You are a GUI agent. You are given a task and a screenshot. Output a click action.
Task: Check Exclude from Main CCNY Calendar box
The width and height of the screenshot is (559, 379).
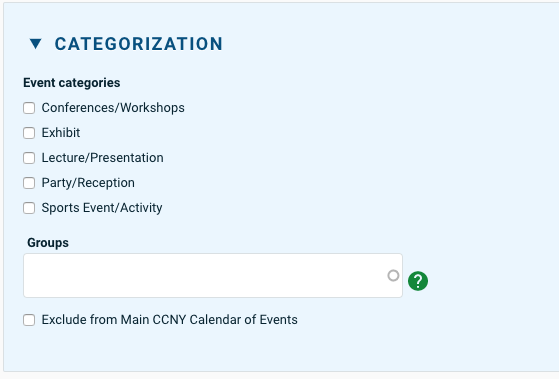[x=29, y=319]
